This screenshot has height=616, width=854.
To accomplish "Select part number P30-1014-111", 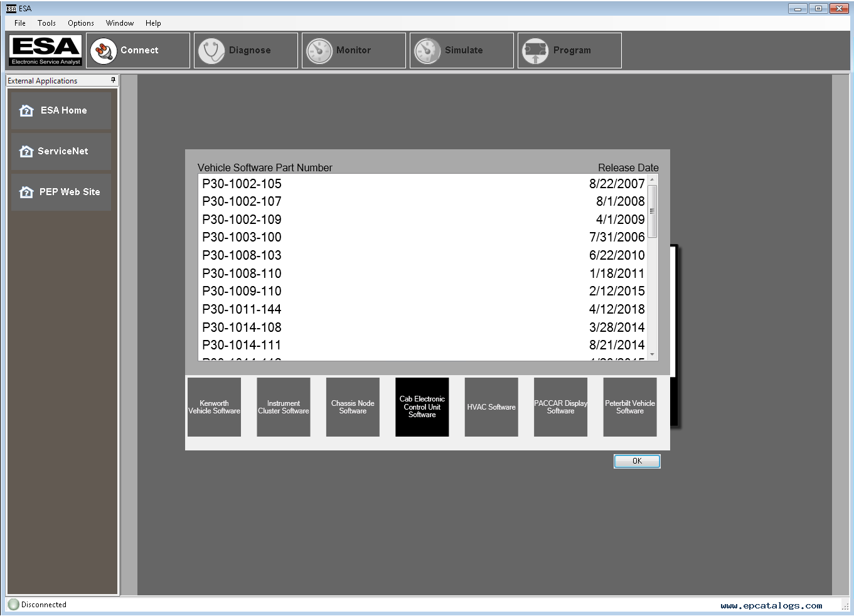I will (x=242, y=345).
